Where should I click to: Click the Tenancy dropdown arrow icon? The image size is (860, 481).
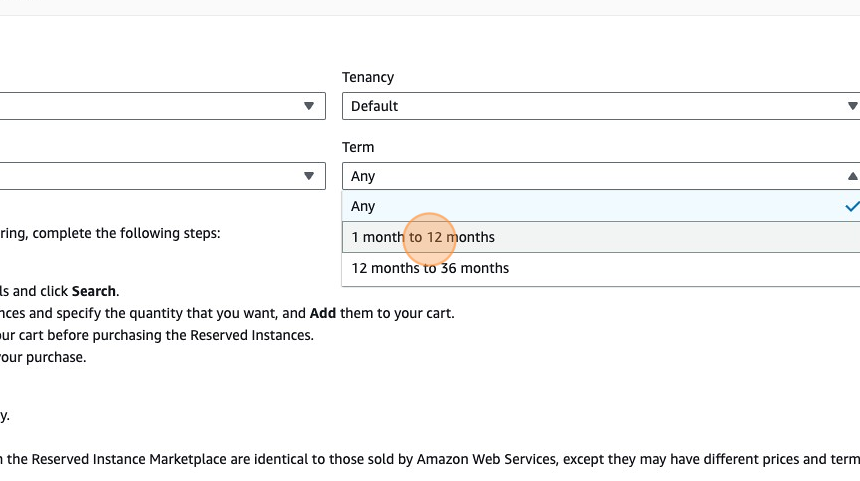point(852,106)
